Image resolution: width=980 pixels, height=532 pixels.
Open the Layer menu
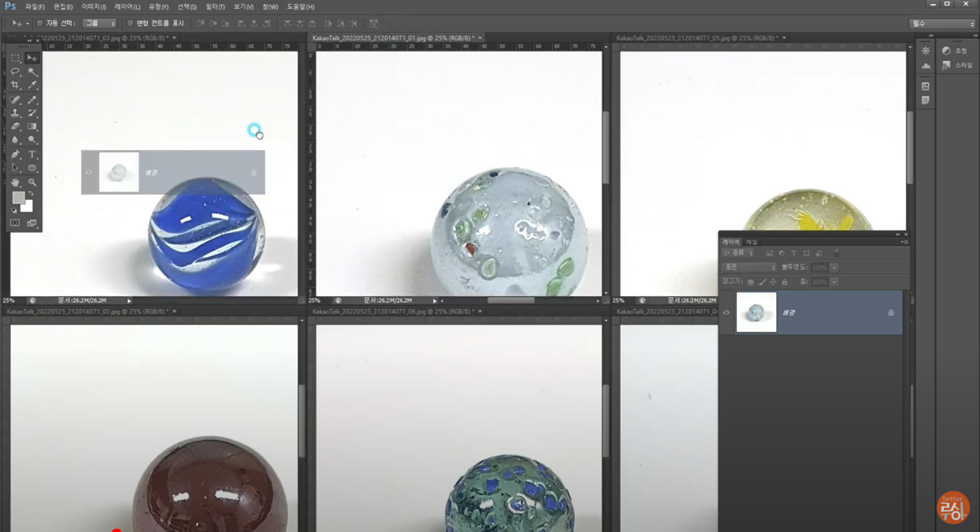tap(127, 7)
